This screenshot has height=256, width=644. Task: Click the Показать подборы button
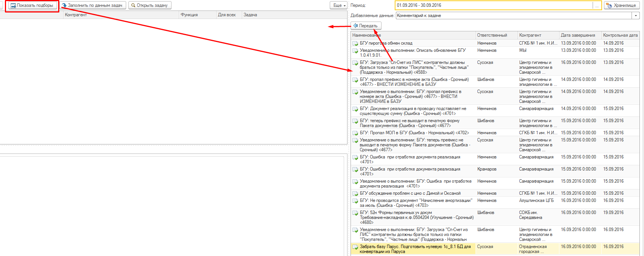[33, 6]
